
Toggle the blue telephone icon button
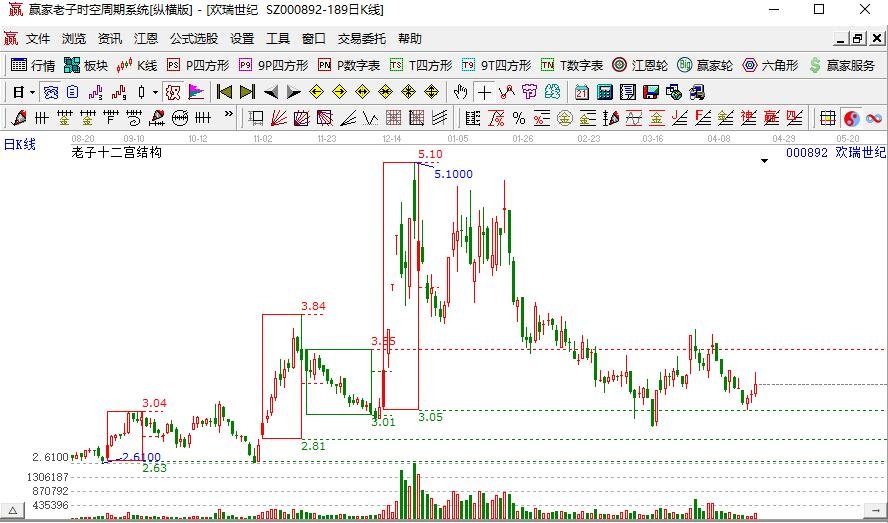pos(50,92)
